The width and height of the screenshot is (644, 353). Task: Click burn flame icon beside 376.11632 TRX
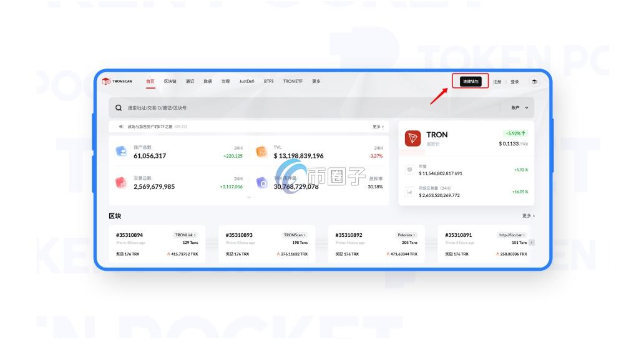(x=278, y=254)
